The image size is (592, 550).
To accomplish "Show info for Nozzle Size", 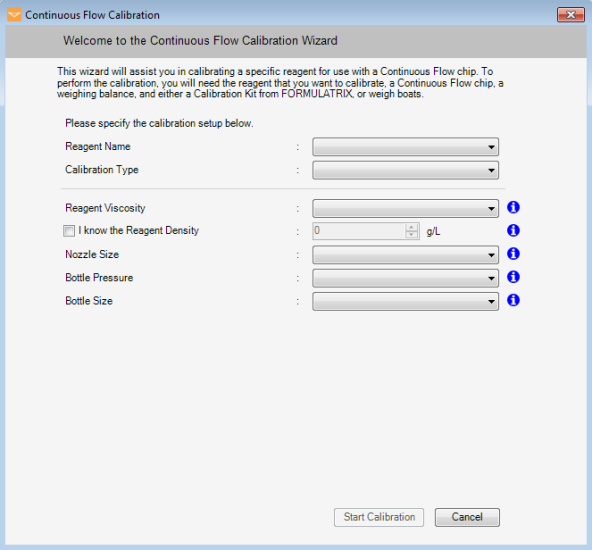I will (x=513, y=254).
